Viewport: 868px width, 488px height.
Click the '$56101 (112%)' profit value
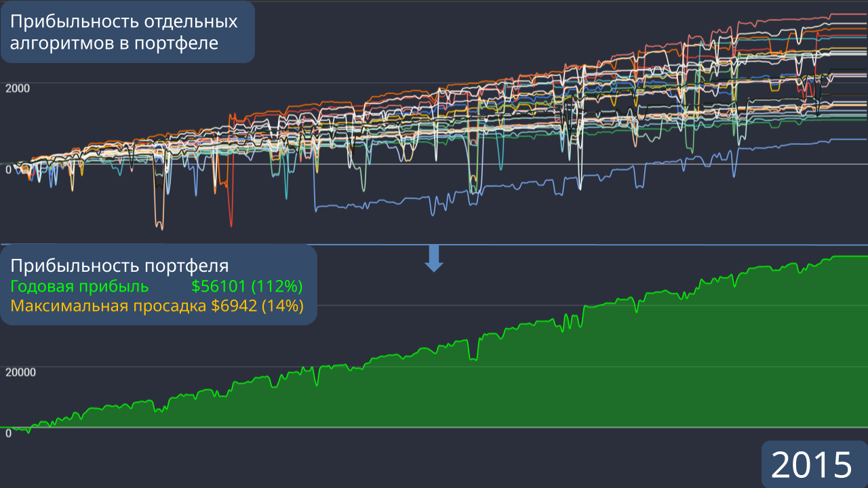click(247, 285)
